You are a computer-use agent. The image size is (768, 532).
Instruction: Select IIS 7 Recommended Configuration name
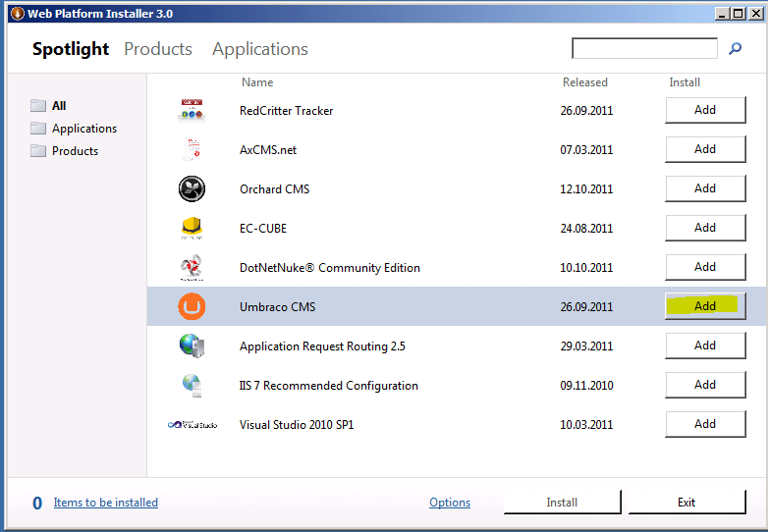329,386
